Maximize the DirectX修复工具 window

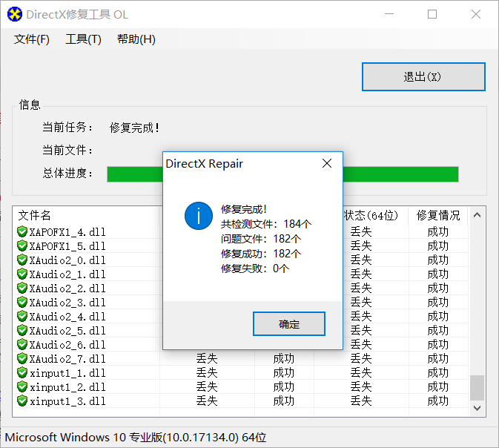click(432, 14)
